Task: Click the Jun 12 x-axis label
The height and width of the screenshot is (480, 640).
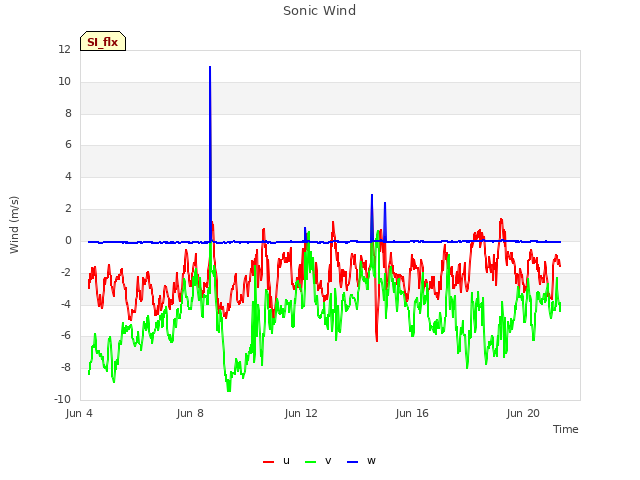Action: pyautogui.click(x=301, y=413)
